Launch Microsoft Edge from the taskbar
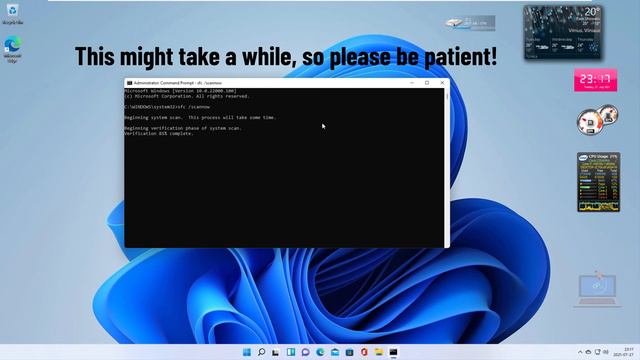This screenshot has width=640, height=360. pos(320,352)
